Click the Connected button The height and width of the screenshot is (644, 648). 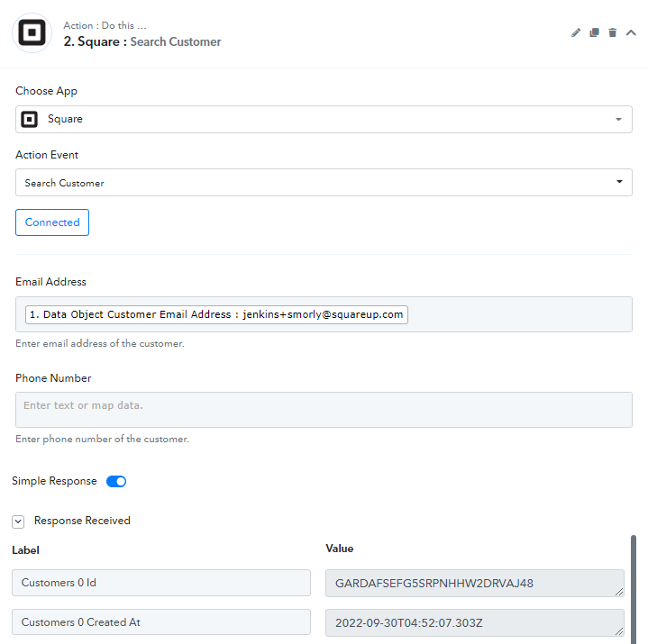52,222
